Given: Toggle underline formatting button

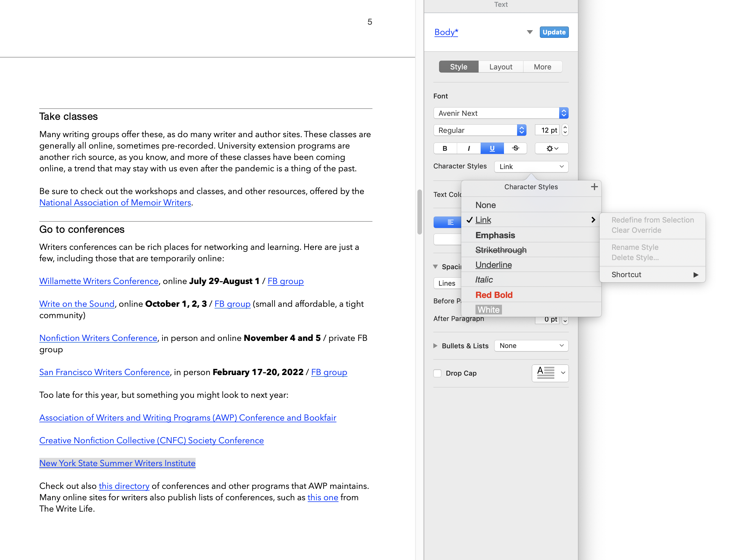Looking at the screenshot, I should pos(492,149).
